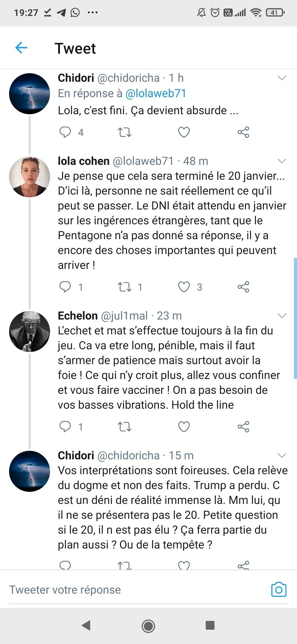
Task: Open the @lolaweb71 mention link
Action: 156,94
